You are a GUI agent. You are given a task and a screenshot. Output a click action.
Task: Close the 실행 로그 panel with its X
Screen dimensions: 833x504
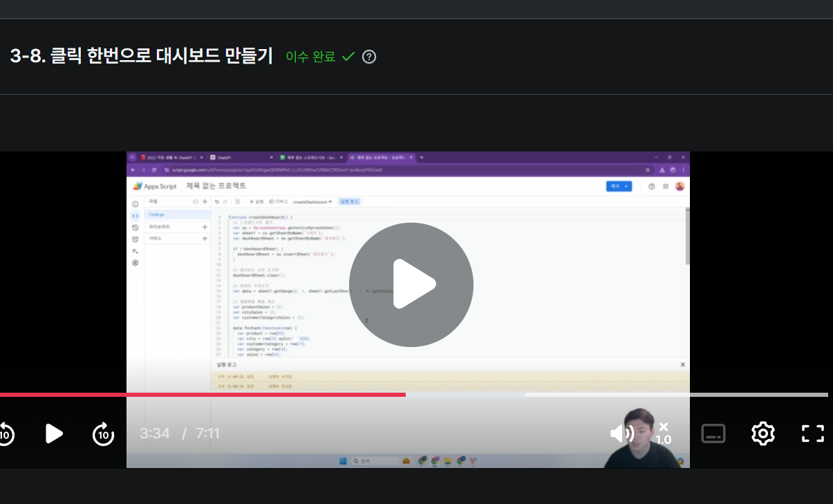tap(682, 364)
